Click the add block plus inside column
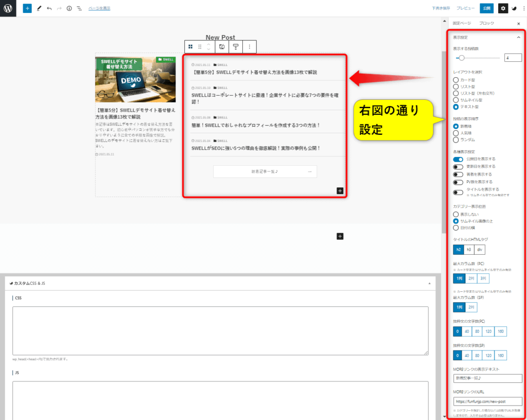The image size is (527, 420). [340, 191]
